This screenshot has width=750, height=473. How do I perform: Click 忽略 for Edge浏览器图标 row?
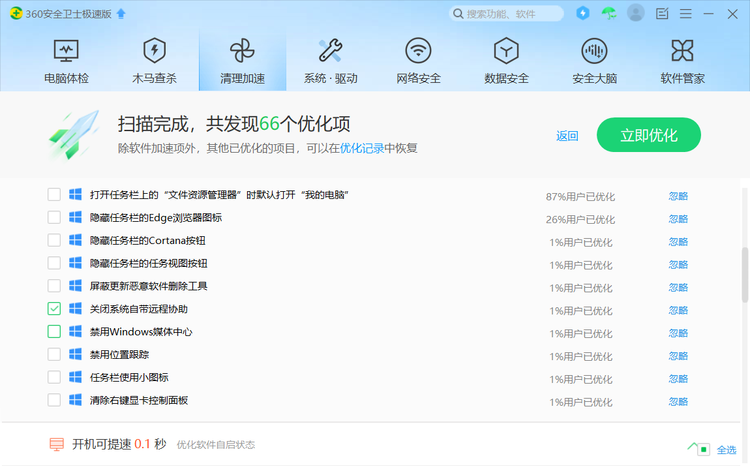[x=678, y=219]
